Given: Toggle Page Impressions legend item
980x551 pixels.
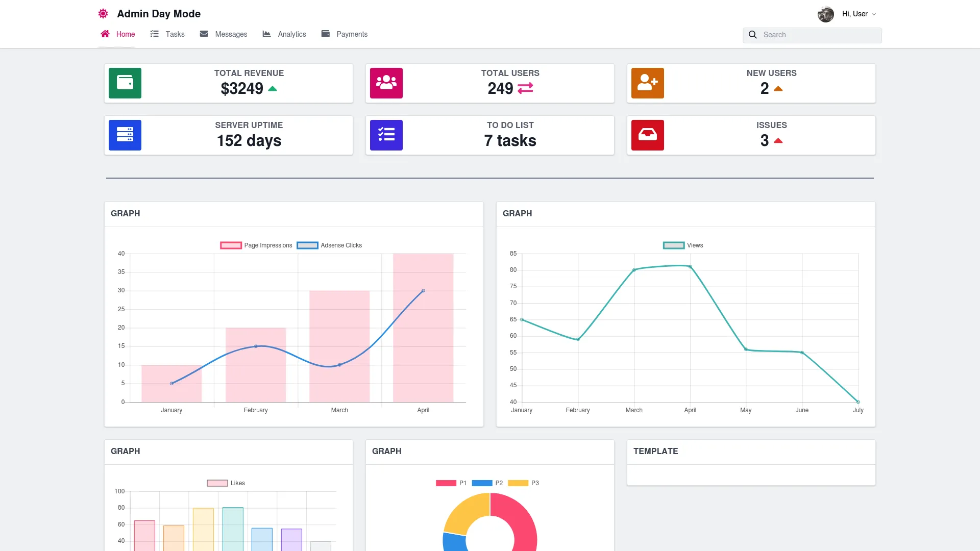Looking at the screenshot, I should (x=256, y=245).
